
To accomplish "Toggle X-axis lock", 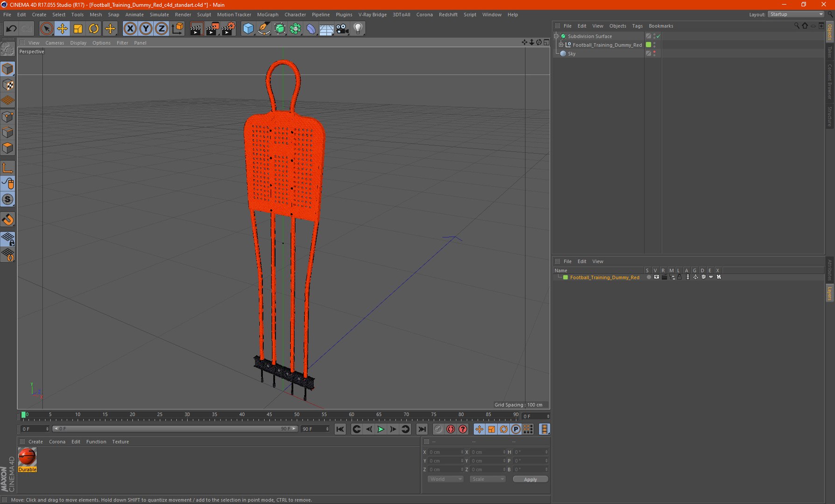I will coord(130,29).
